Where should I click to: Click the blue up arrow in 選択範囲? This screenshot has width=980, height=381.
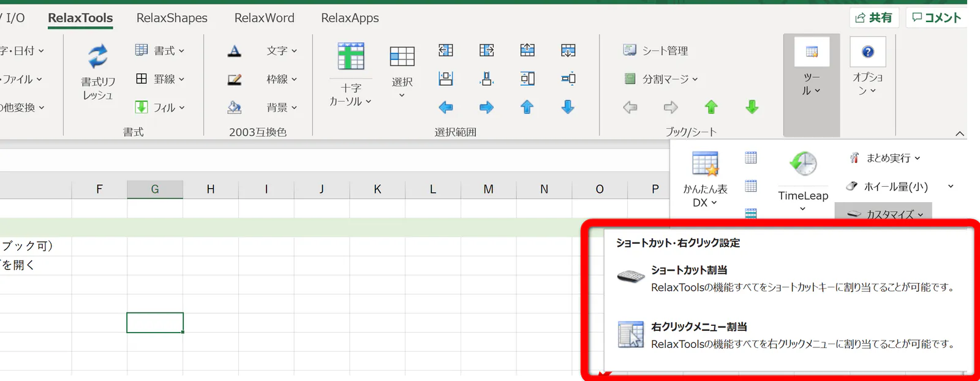tap(527, 107)
